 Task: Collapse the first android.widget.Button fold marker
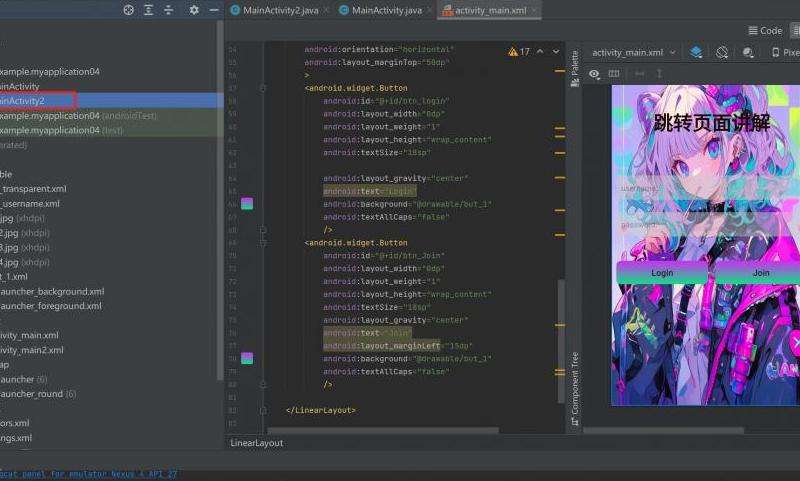(x=263, y=87)
